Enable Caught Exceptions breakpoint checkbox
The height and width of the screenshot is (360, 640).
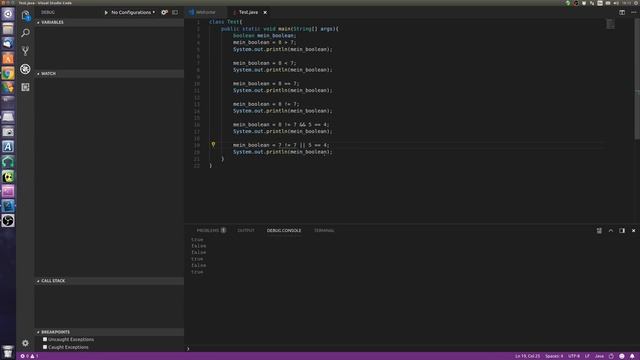point(45,347)
